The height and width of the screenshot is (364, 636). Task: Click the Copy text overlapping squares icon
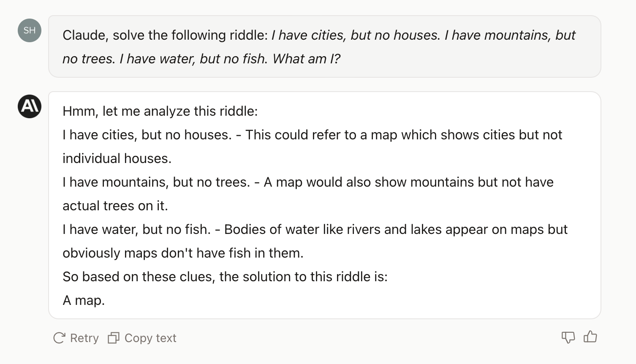[114, 338]
